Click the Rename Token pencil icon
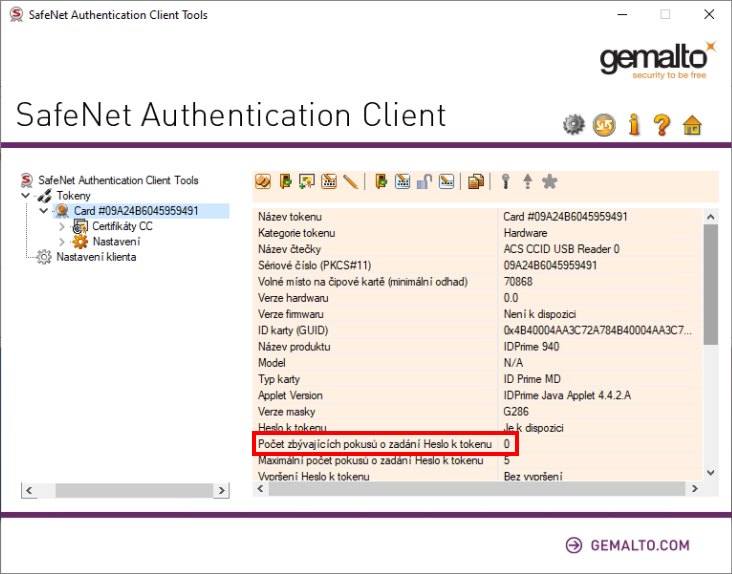This screenshot has height=574, width=732. [350, 181]
